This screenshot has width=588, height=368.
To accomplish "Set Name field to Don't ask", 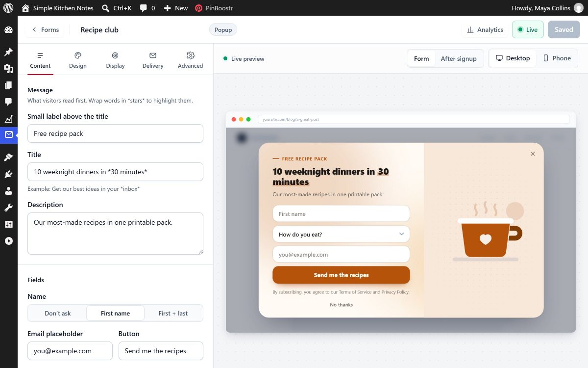I will pos(58,313).
